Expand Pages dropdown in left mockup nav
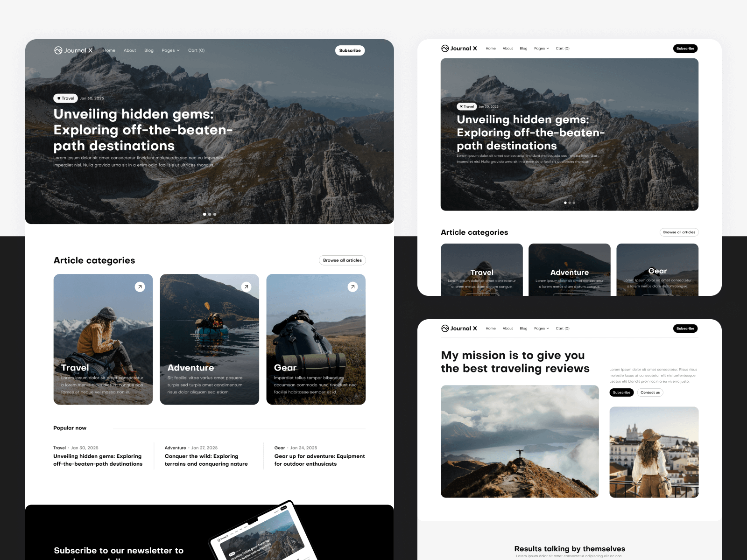This screenshot has width=747, height=560. coord(170,50)
